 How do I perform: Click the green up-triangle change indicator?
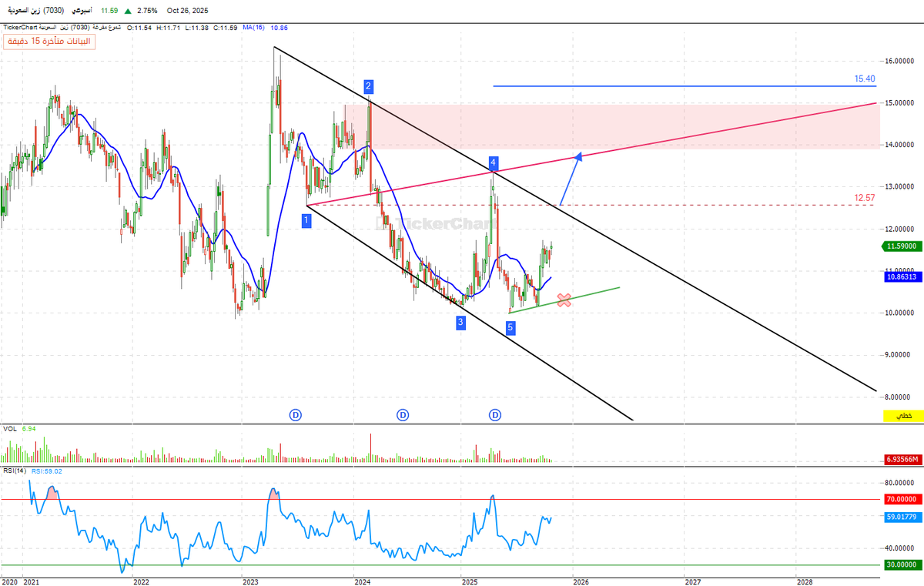pyautogui.click(x=127, y=12)
